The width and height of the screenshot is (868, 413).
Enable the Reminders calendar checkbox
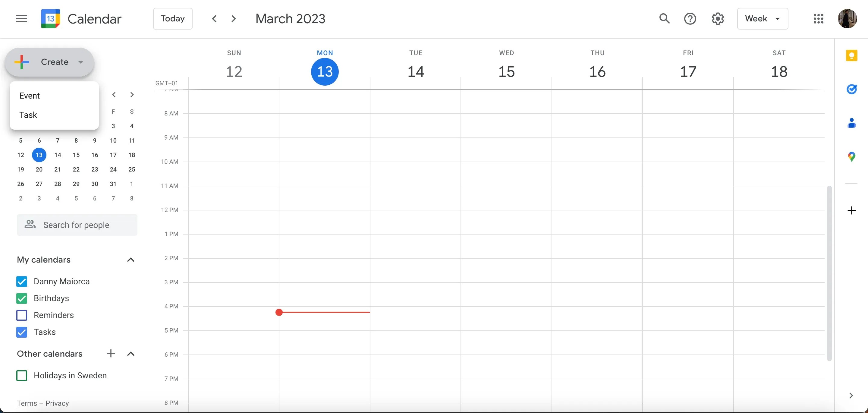point(22,315)
